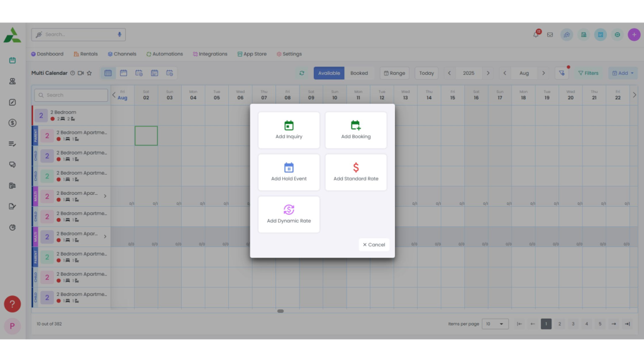644x362 pixels.
Task: Open the guests icon in left sidebar
Action: click(x=13, y=81)
